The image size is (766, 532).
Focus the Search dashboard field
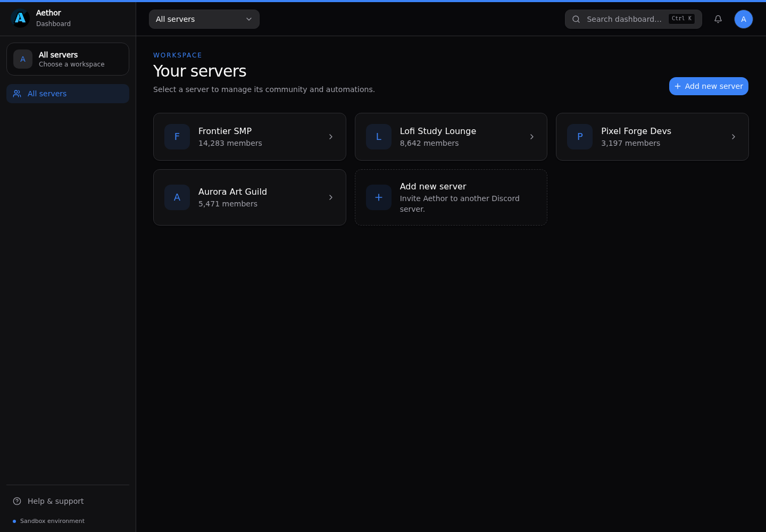pyautogui.click(x=634, y=19)
